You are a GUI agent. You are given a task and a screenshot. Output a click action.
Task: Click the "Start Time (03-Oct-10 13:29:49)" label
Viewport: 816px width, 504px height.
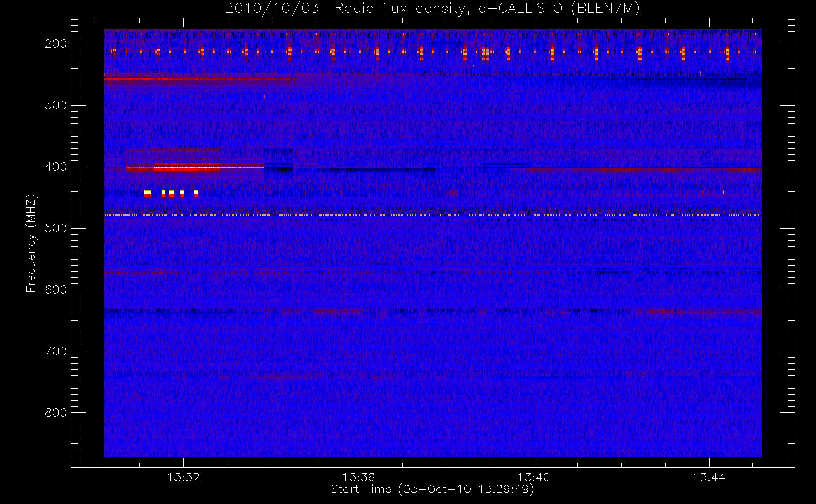coord(432,489)
